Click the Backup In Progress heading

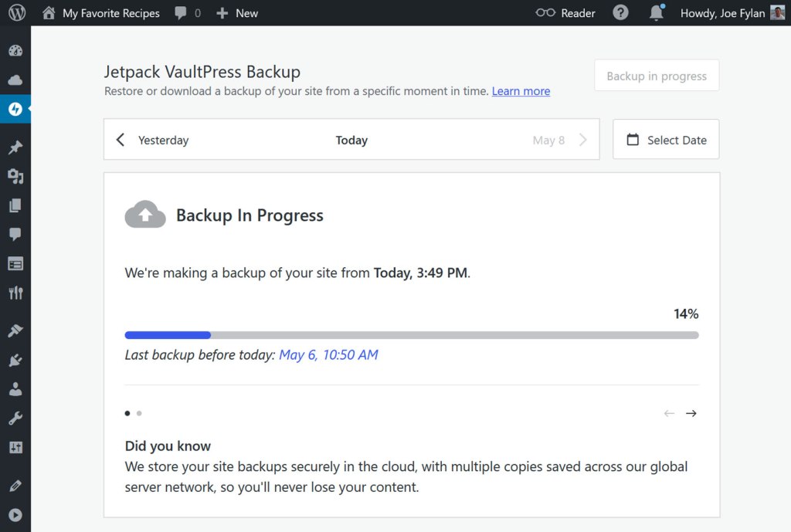250,215
